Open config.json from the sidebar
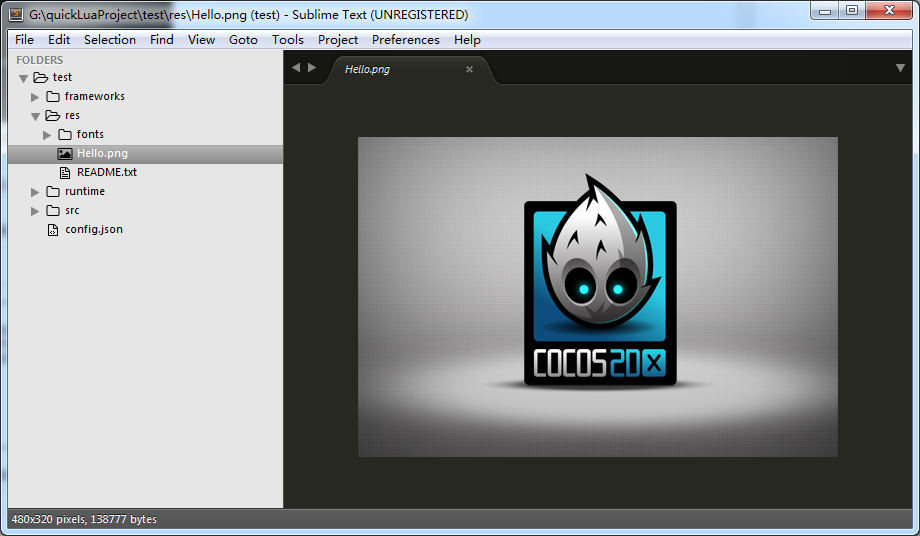 tap(94, 229)
